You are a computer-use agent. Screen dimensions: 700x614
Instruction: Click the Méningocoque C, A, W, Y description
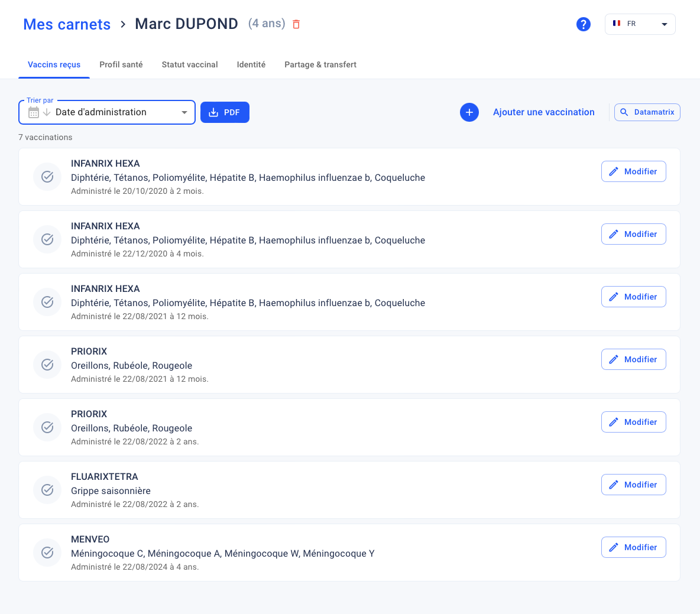coord(222,553)
